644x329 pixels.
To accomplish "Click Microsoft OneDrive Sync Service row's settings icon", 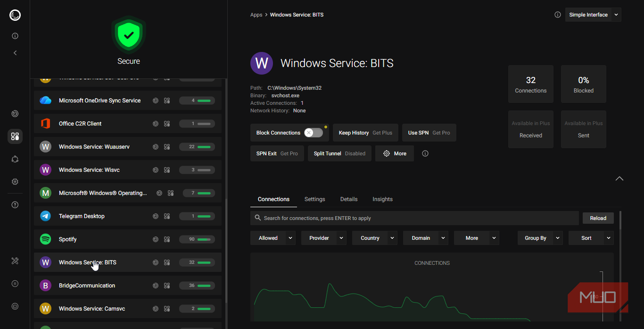I will [x=167, y=101].
